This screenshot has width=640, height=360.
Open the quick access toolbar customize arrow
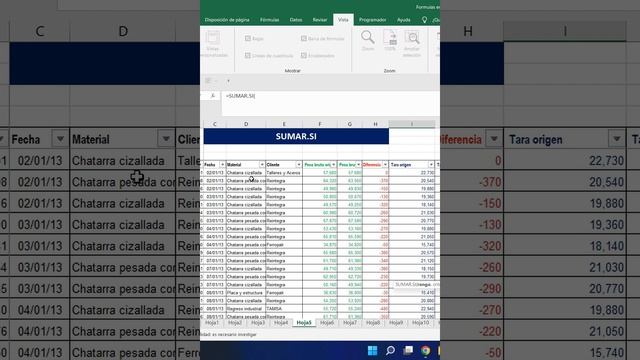point(228,81)
